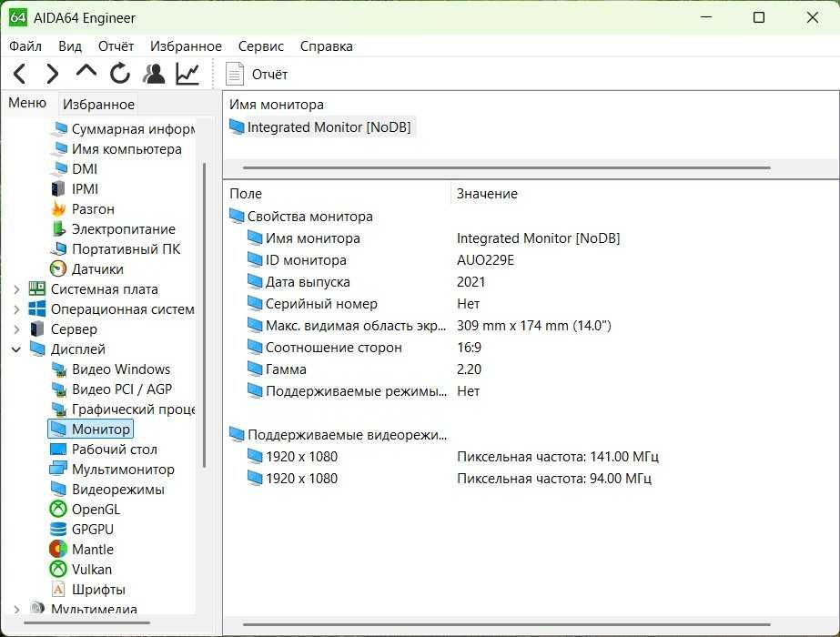Switch to the Меню tab
The image size is (840, 637).
pyautogui.click(x=27, y=103)
